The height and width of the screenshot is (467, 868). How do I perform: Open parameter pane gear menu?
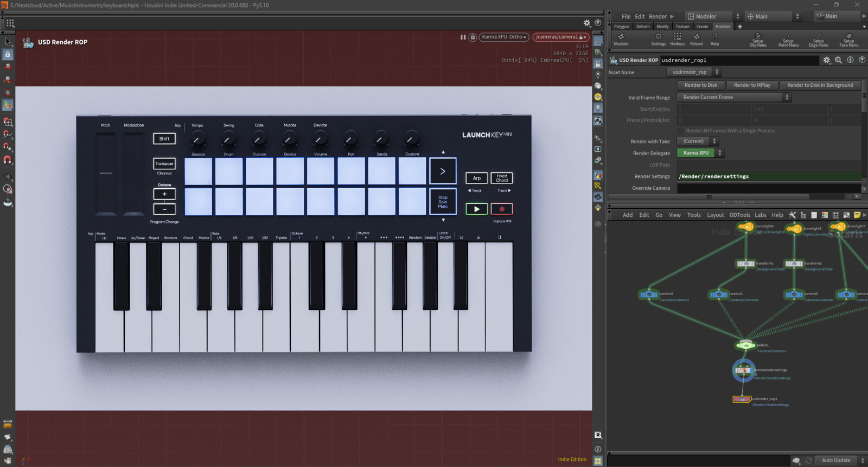827,60
